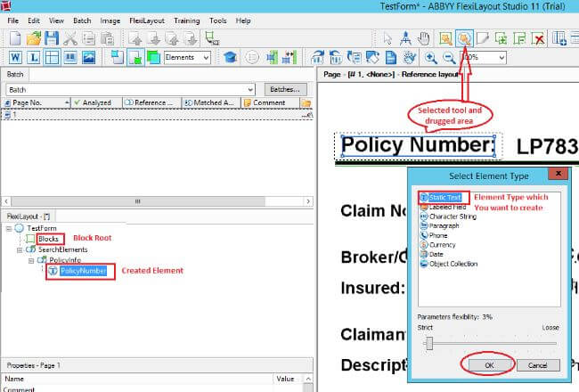Select the highlighted circular add-element tool
The image size is (579, 392).
coord(464,38)
